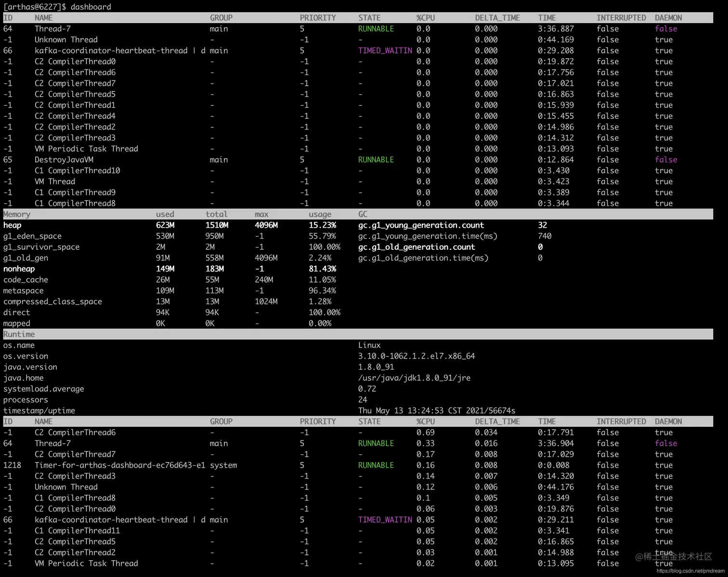The height and width of the screenshot is (577, 728).
Task: Select the 'timestamp/uptime' runtime key
Action: coord(39,411)
